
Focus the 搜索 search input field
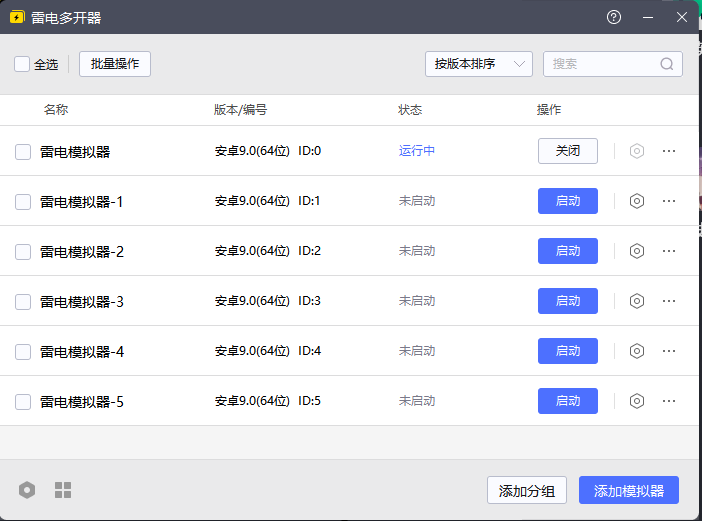602,64
